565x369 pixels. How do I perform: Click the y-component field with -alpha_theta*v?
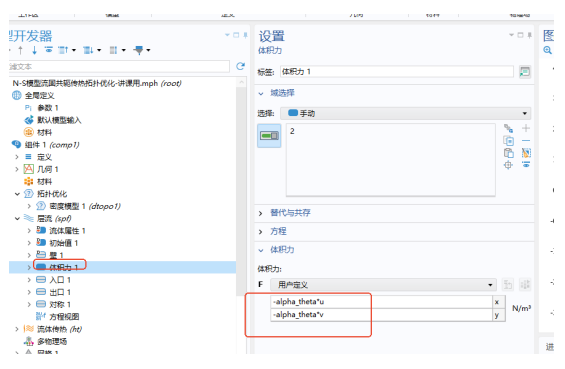tap(381, 315)
